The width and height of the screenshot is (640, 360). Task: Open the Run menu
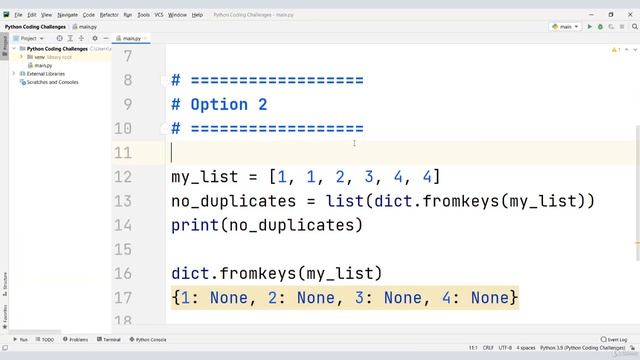click(128, 15)
